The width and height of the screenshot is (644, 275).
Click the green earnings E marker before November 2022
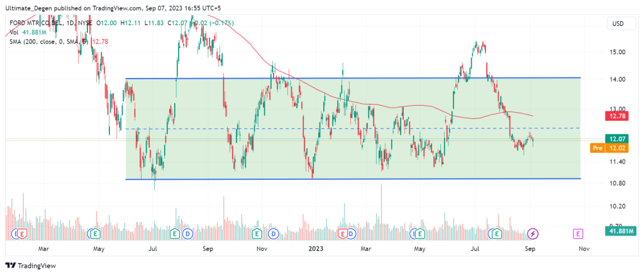(257, 234)
